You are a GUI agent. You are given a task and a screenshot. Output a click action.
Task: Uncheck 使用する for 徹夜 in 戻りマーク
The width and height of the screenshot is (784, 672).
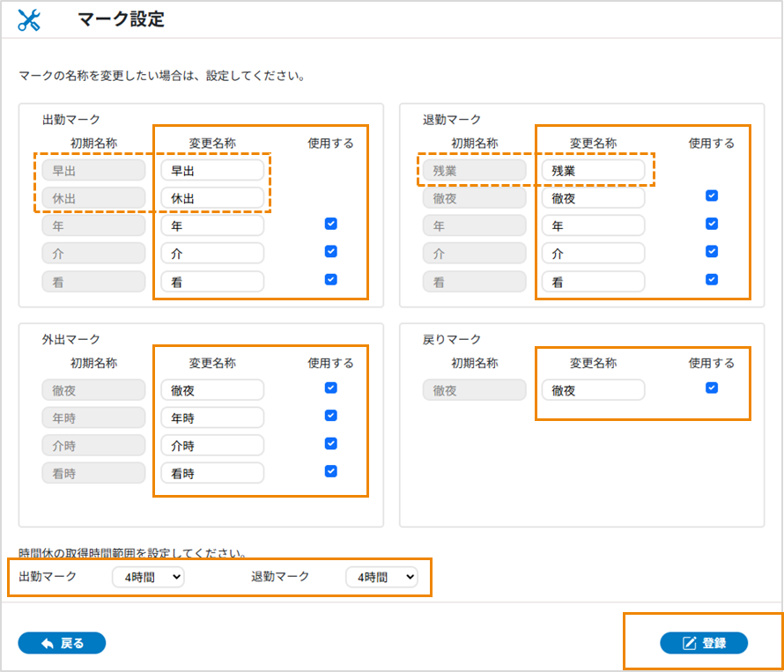tap(712, 388)
